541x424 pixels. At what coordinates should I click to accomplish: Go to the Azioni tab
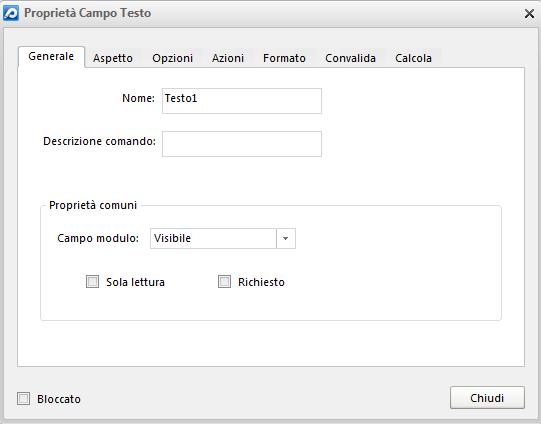tap(228, 58)
